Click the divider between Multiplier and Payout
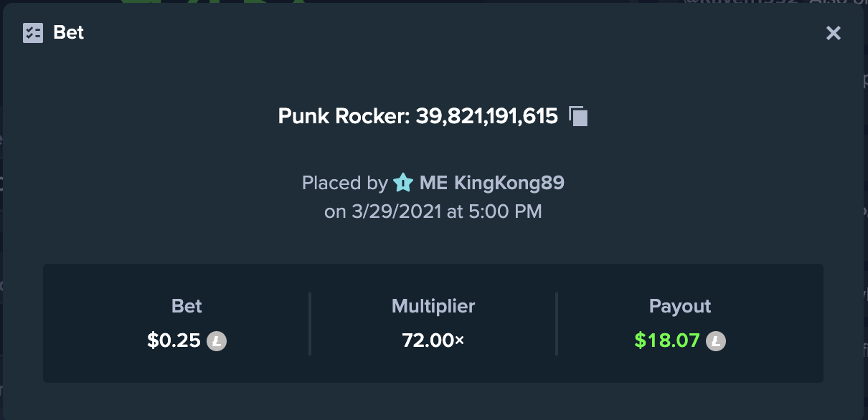 (x=557, y=323)
